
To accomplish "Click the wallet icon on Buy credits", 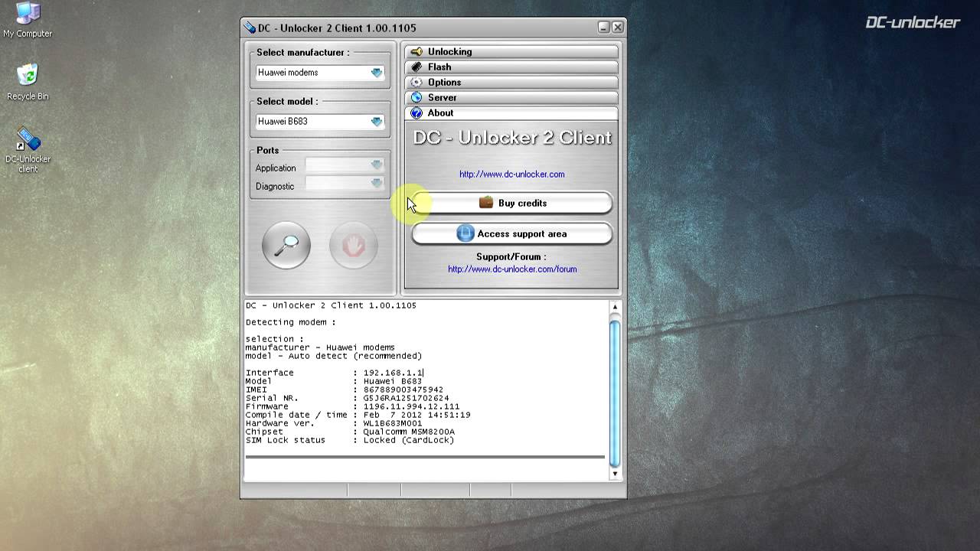I will 486,203.
